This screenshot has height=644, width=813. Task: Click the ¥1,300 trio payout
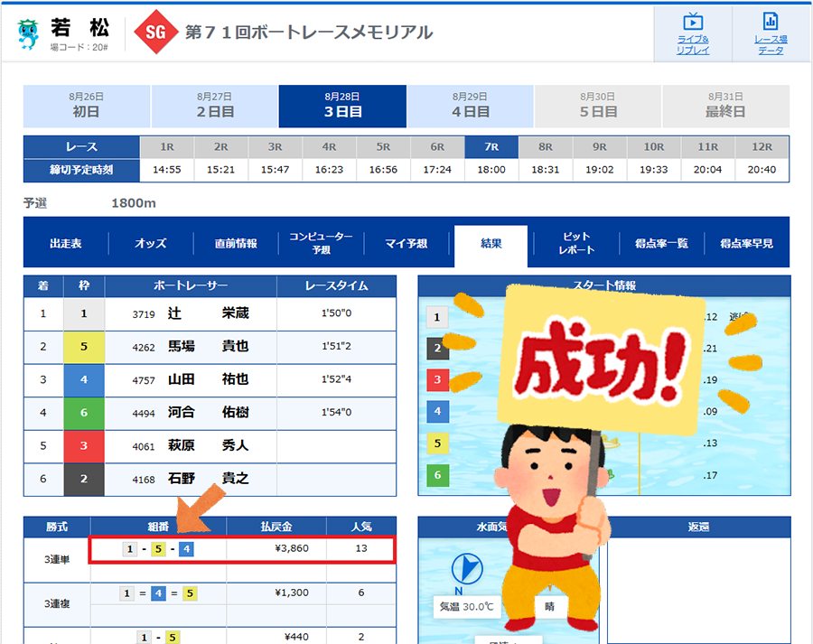click(x=292, y=593)
